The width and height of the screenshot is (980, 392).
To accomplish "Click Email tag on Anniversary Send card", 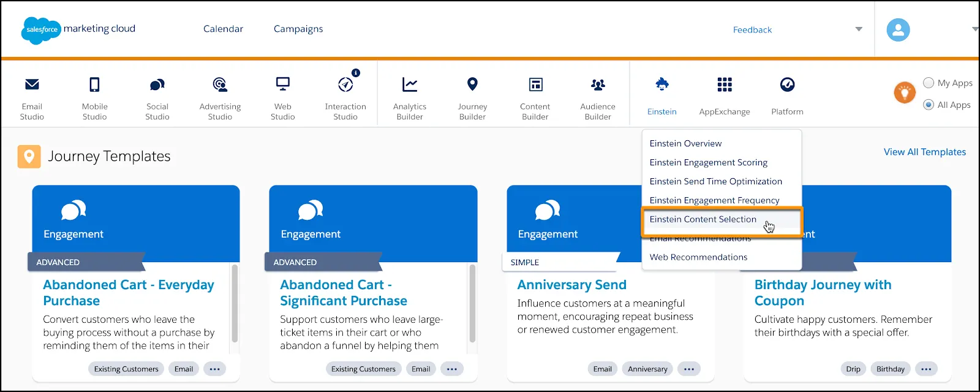I will tap(603, 369).
